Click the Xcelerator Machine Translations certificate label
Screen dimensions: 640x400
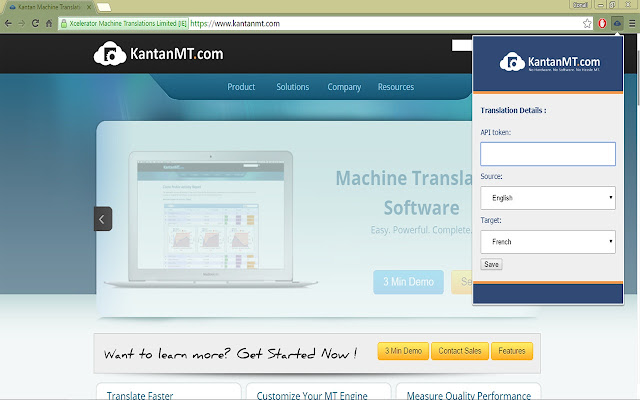point(128,24)
